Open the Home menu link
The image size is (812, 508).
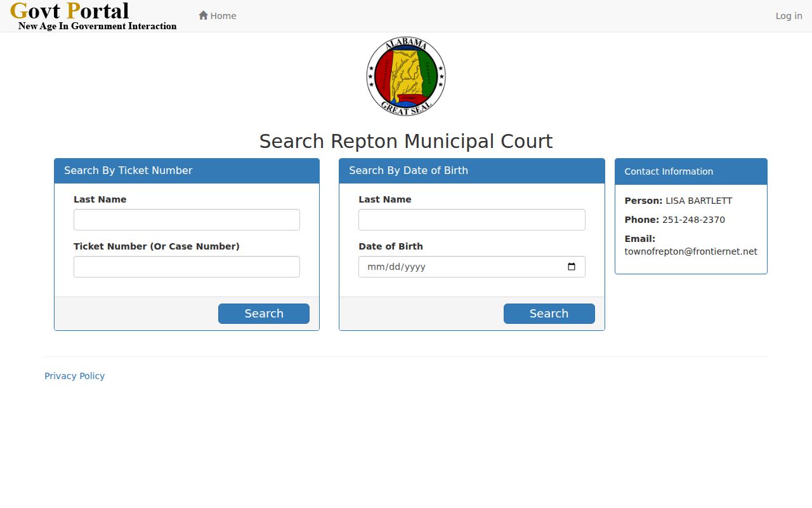point(218,16)
